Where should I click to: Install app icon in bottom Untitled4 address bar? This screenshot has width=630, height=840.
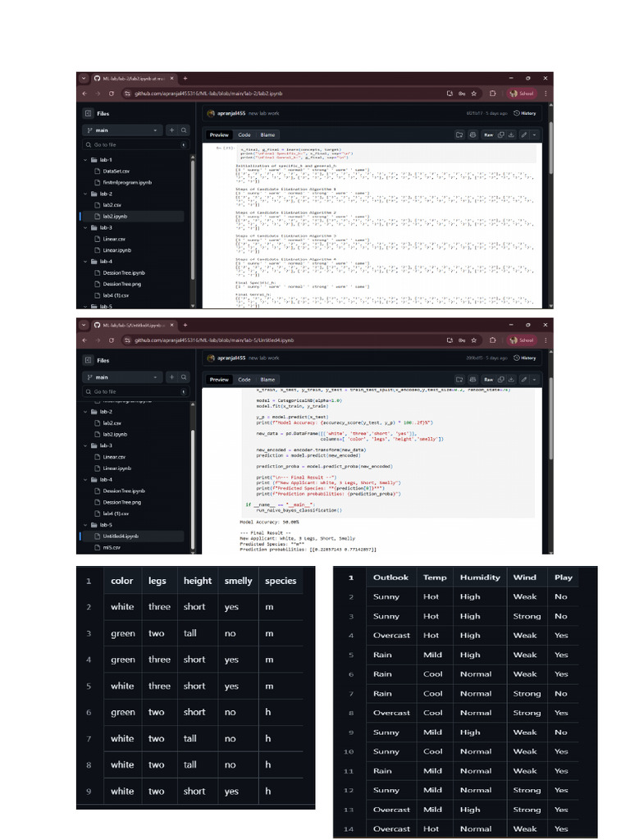[x=450, y=340]
